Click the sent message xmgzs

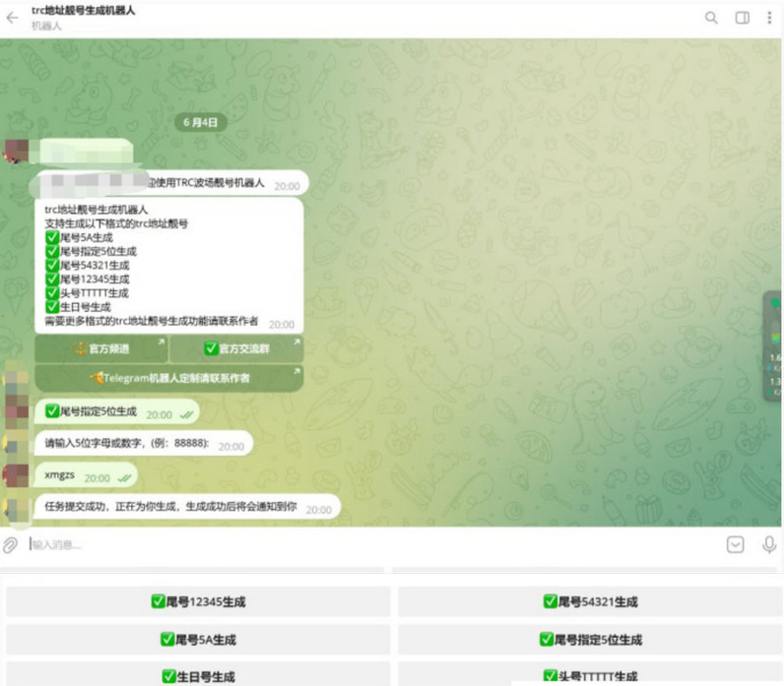86,475
